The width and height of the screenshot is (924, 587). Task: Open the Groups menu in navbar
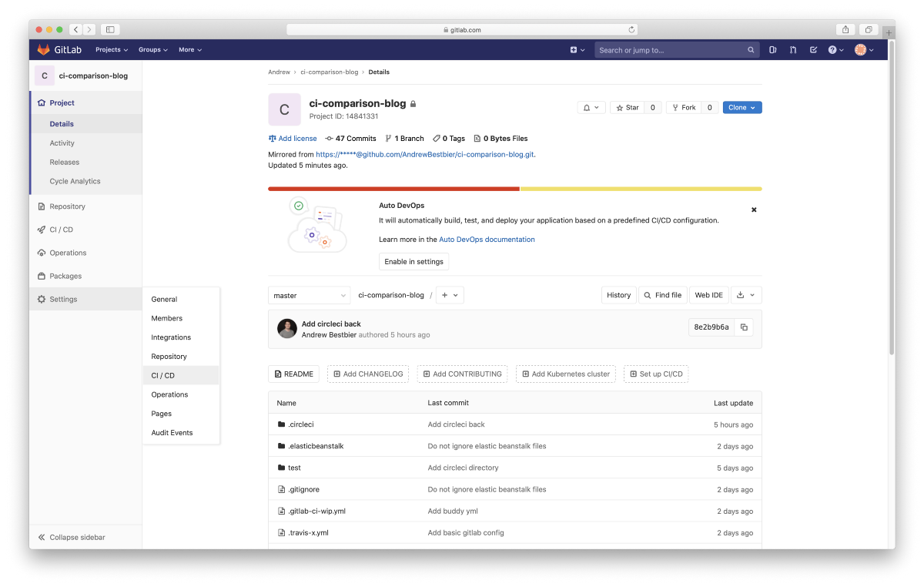[153, 50]
